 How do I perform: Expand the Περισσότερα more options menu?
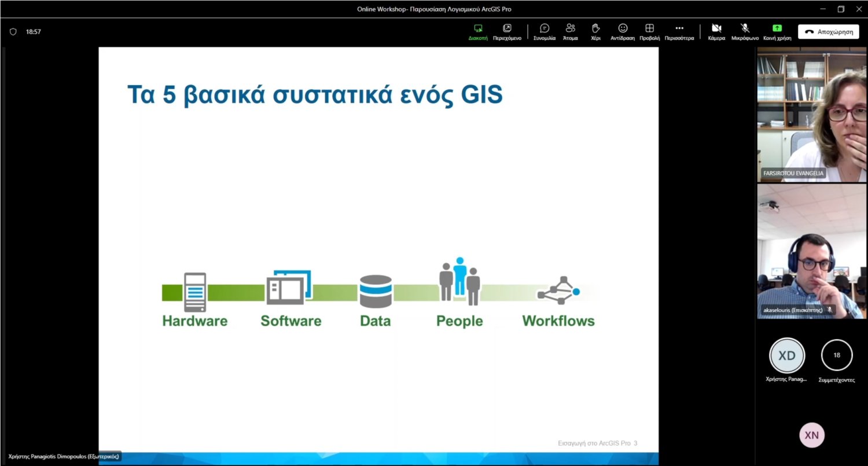tap(679, 28)
